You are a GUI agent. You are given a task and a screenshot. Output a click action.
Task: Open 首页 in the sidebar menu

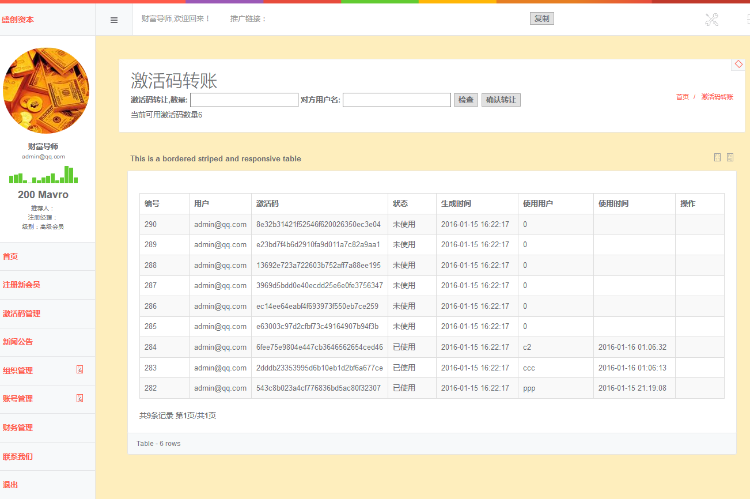point(10,256)
